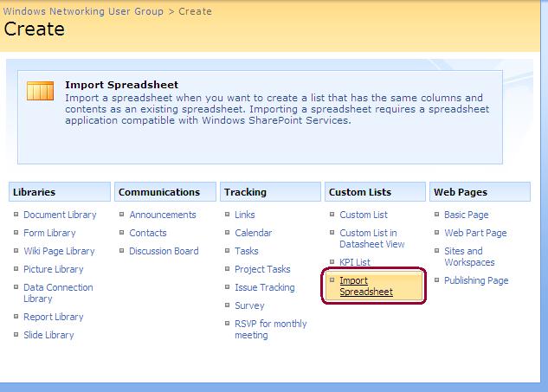Click the Tracking column header
The image size is (548, 392).
point(270,192)
